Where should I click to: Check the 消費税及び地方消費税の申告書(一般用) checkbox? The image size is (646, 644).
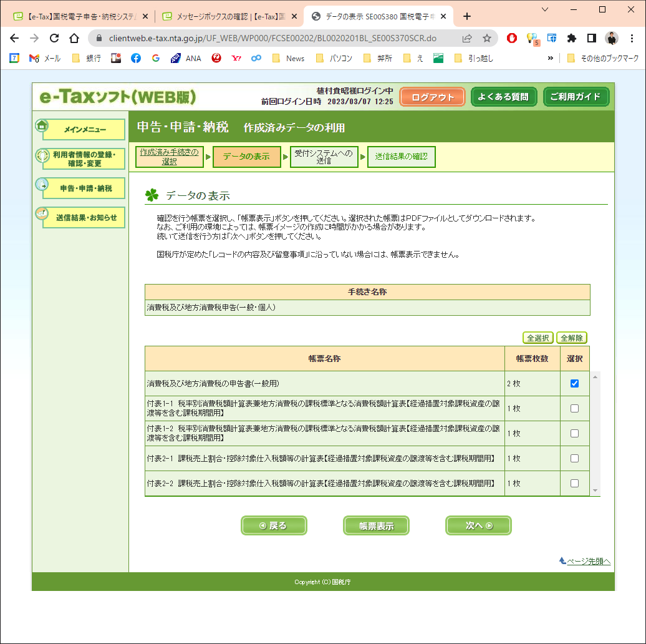574,383
